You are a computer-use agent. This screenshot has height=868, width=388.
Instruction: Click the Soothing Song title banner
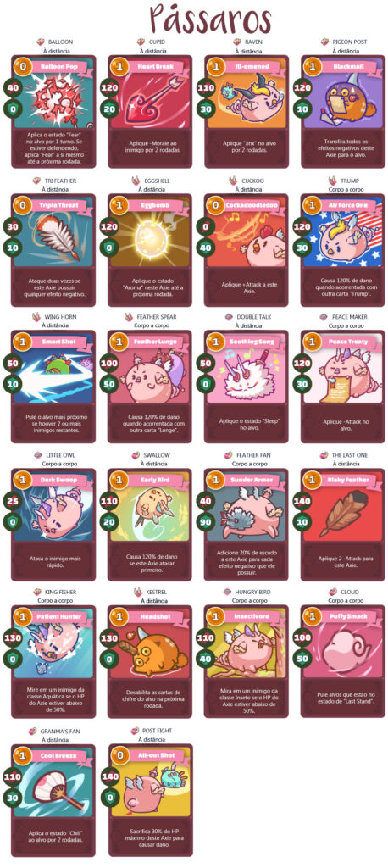click(250, 342)
